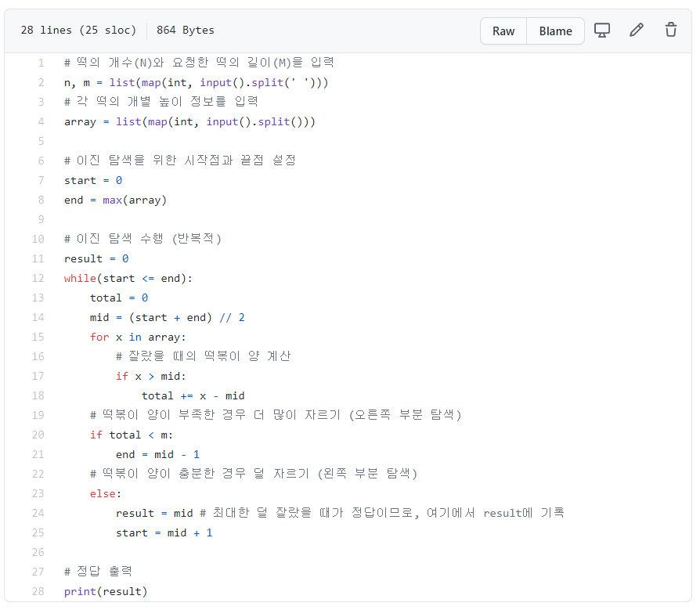
Task: Click code 'n, m = list(map(int, input().split(' ')))'
Action: point(197,83)
